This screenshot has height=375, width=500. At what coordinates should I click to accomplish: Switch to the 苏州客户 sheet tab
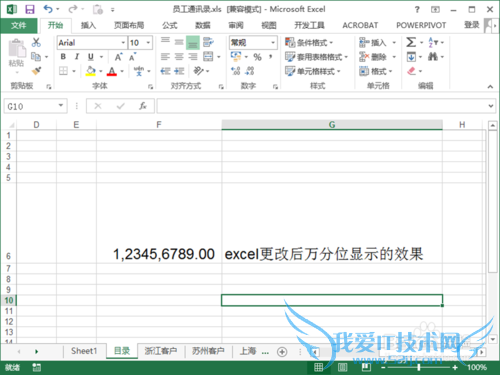208,351
